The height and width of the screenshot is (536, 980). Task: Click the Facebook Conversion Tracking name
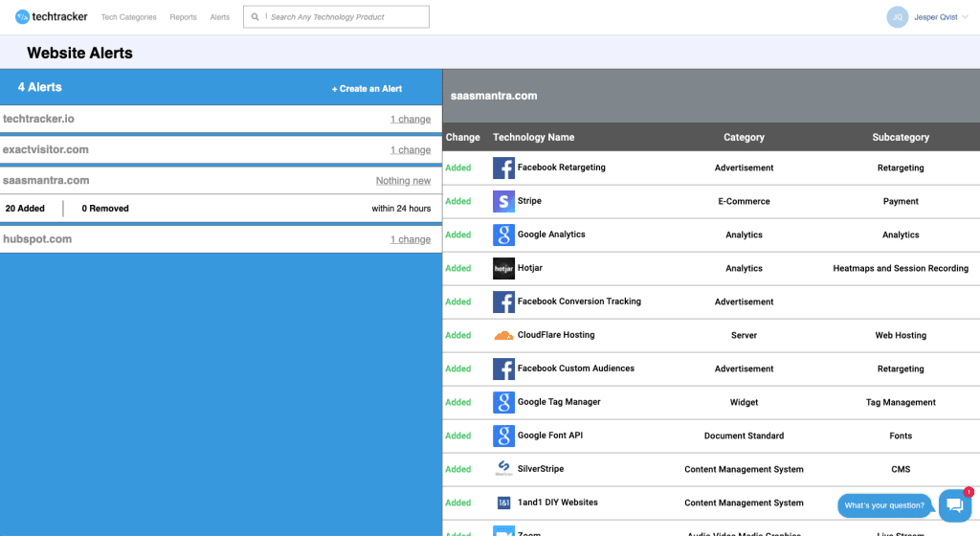pyautogui.click(x=579, y=301)
